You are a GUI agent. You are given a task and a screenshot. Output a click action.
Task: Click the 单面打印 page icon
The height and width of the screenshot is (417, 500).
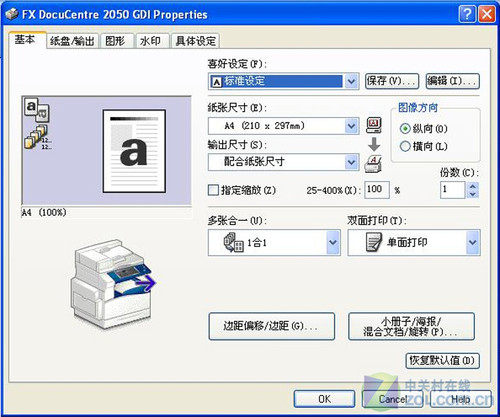[x=374, y=242]
